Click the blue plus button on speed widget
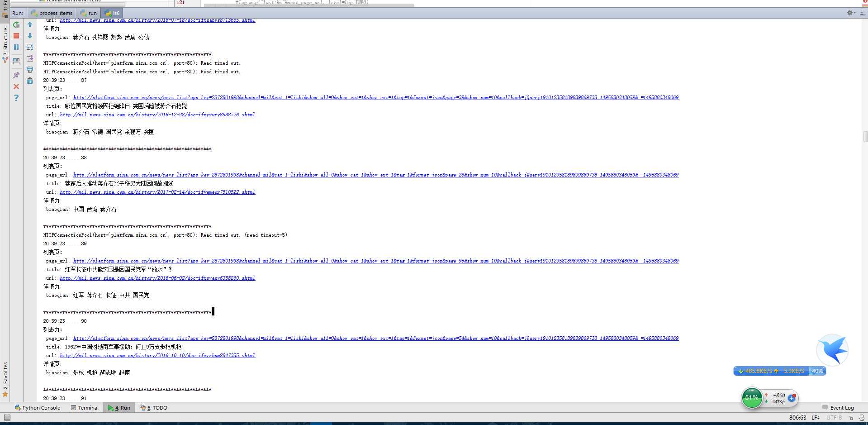 792,398
